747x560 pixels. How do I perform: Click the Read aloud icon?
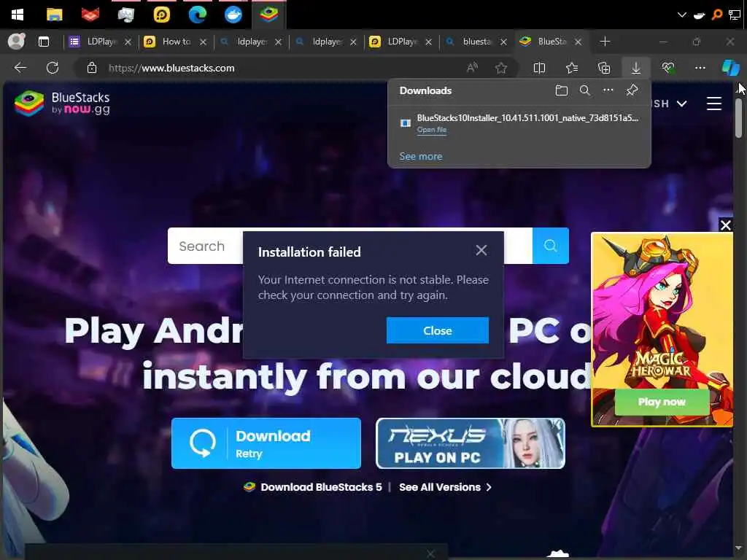click(472, 68)
